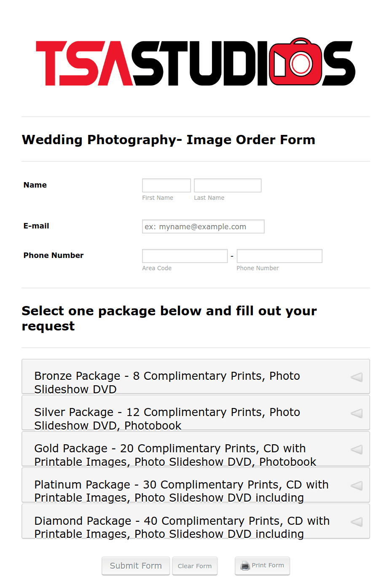The image size is (392, 588).
Task: Click the E-mail input field
Action: coord(203,226)
